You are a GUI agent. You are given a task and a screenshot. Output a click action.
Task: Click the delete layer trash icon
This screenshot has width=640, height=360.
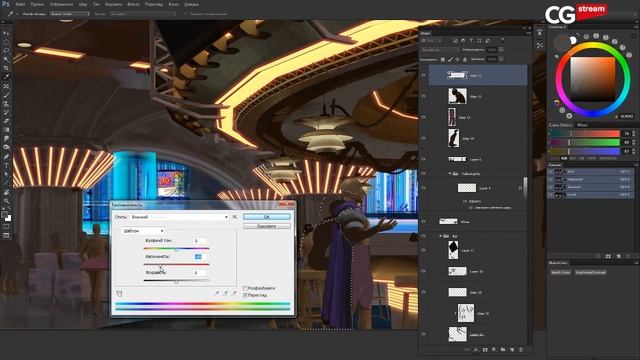(x=521, y=350)
